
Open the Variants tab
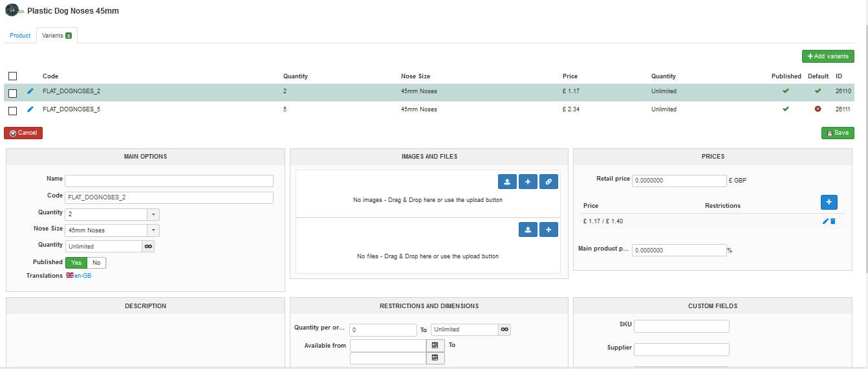[x=57, y=36]
